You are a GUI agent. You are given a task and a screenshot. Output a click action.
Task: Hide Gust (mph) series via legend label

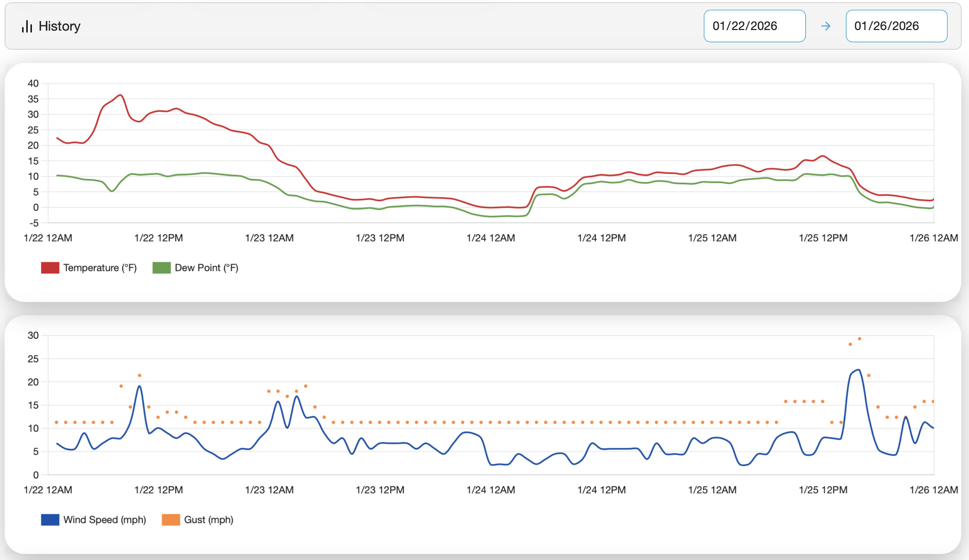(x=208, y=520)
